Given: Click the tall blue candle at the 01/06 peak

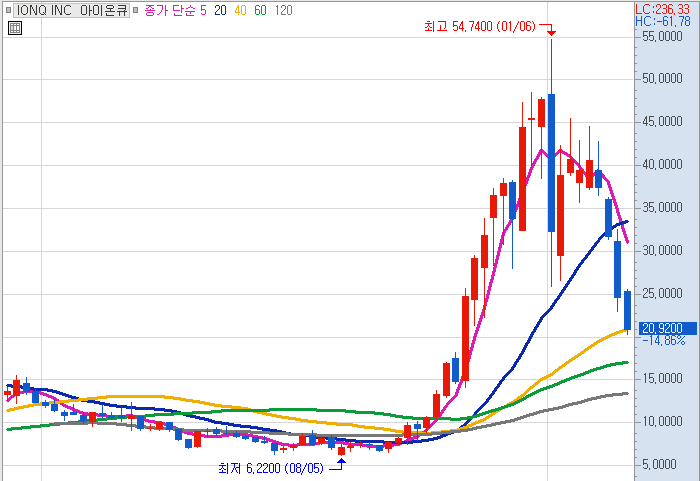Looking at the screenshot, I should click(551, 163).
